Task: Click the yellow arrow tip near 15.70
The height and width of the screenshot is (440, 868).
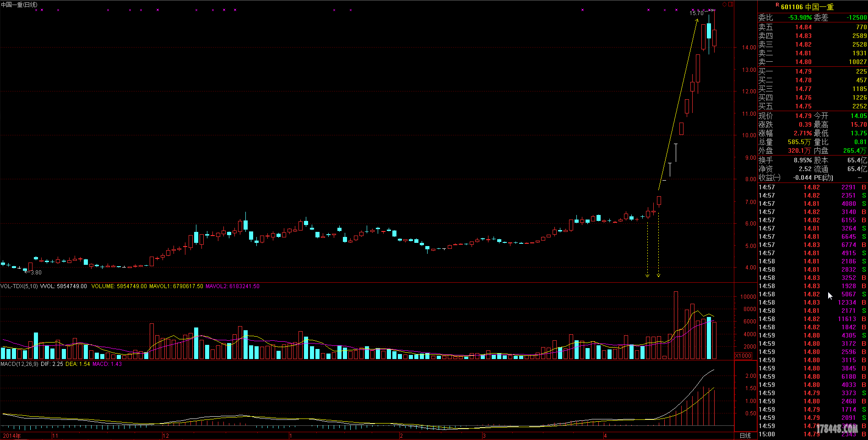Action: (x=697, y=20)
